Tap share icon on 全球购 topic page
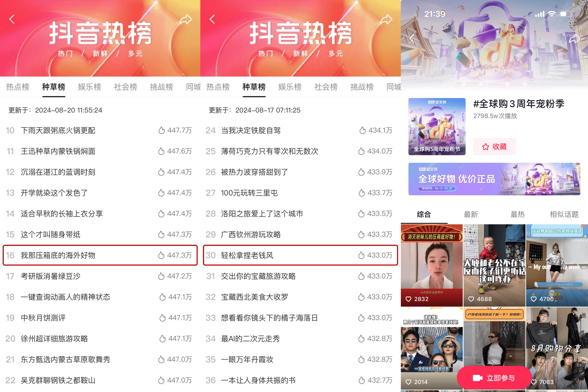This screenshot has width=588, height=392. click(x=574, y=39)
